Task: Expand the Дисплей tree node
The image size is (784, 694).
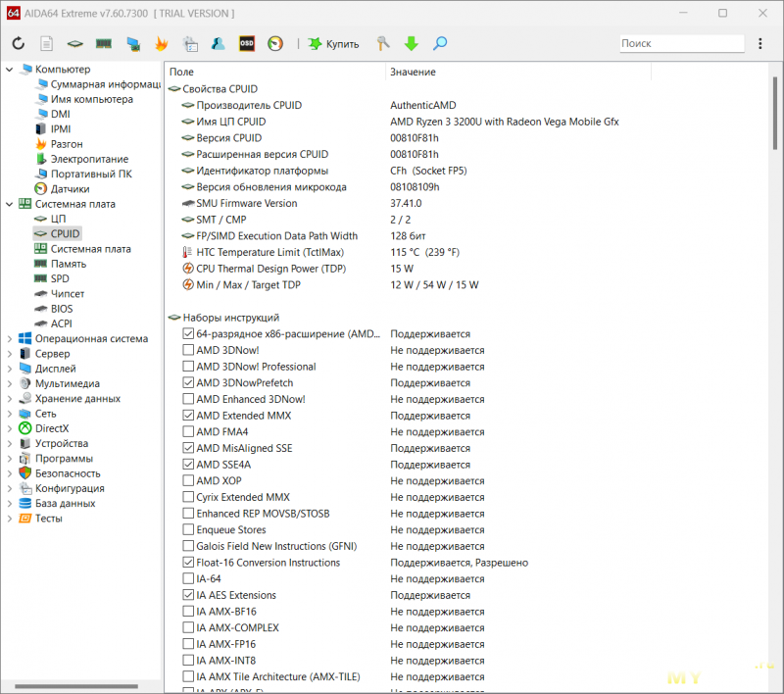Action: point(10,369)
